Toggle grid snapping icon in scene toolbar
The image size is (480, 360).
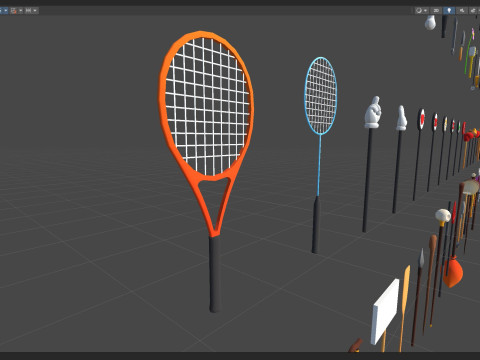pos(14,11)
